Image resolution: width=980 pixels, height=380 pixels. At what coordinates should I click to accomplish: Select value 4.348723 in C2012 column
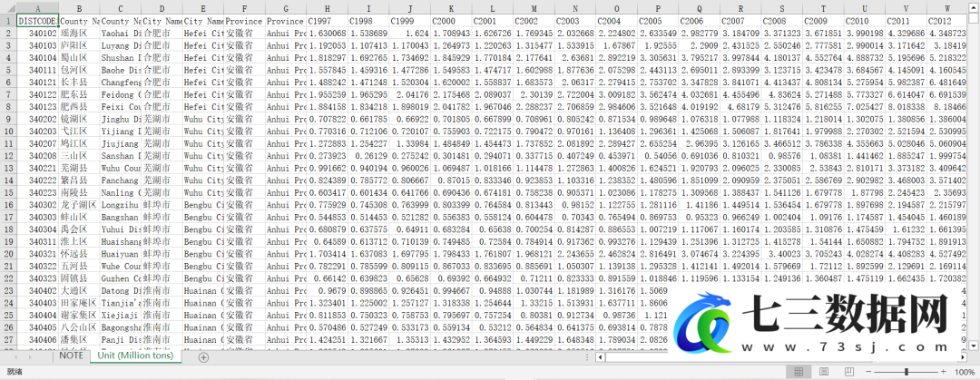click(x=948, y=34)
